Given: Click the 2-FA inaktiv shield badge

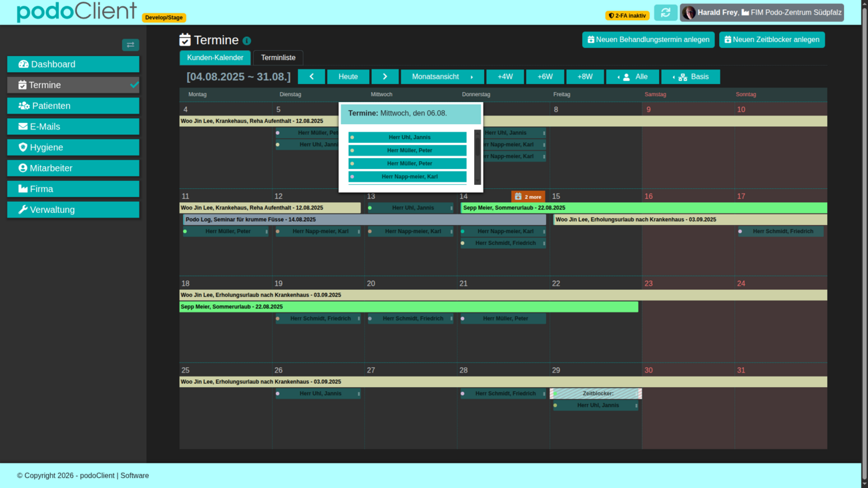Looking at the screenshot, I should (627, 15).
